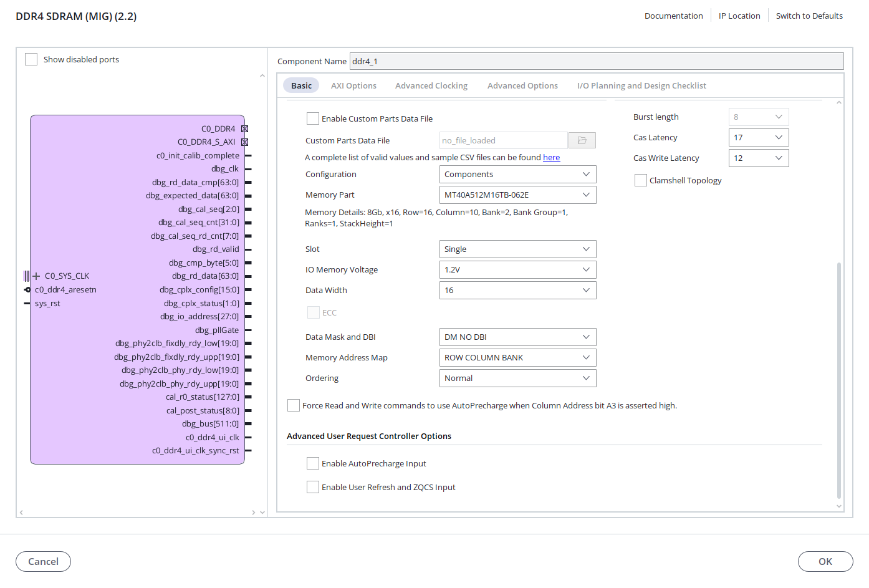Expand the C0_SYS_CLK interface plus icon
The image size is (869, 588).
point(36,276)
